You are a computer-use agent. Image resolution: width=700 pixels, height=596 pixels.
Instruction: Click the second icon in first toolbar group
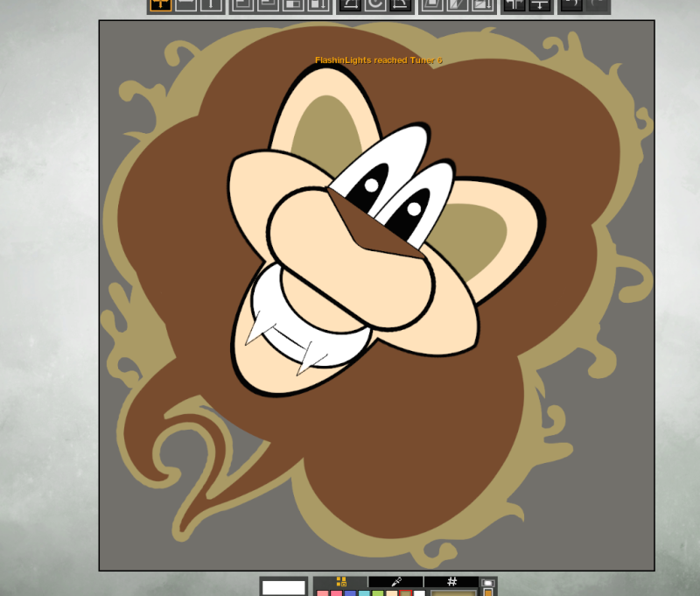[x=185, y=4]
